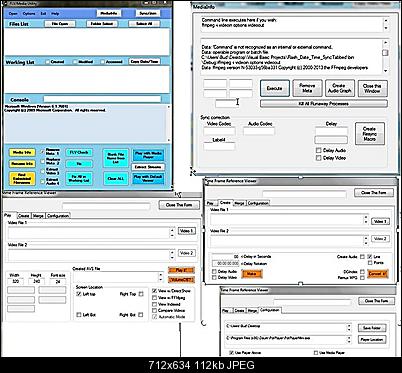Click the Video Codec text field
Image resolution: width=402 pixels, height=373 pixels.
pyautogui.click(x=219, y=131)
